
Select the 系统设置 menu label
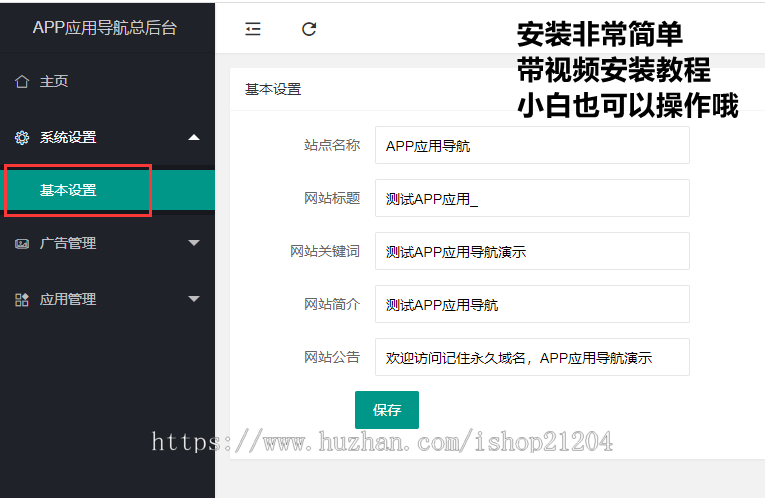tap(68, 138)
